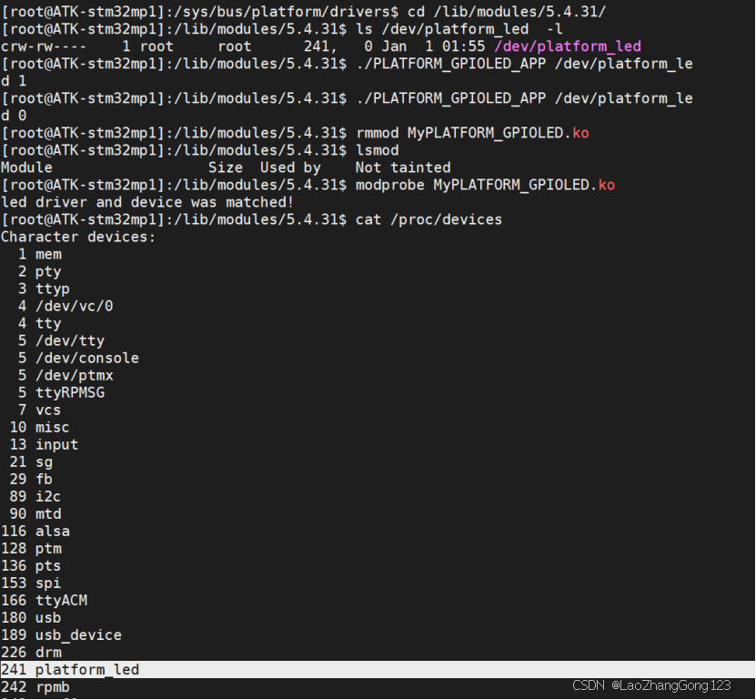Click the '189 usb_device' entry
The image size is (756, 700).
61,634
